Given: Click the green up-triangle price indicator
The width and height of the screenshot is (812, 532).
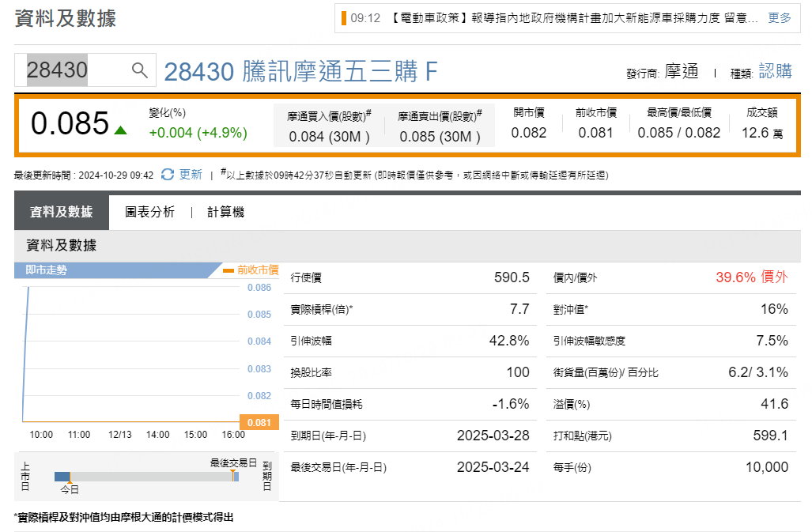Looking at the screenshot, I should pos(121,130).
